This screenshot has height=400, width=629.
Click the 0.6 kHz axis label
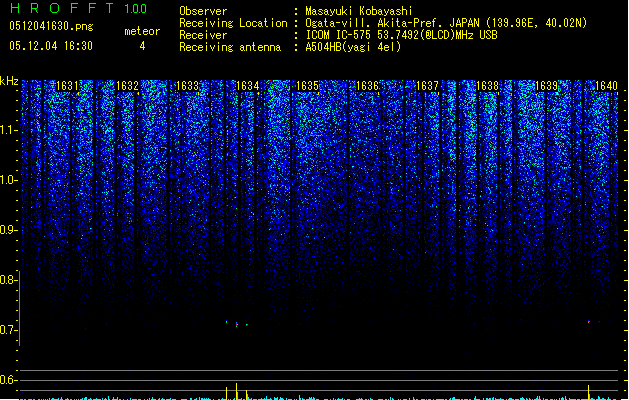pos(8,380)
